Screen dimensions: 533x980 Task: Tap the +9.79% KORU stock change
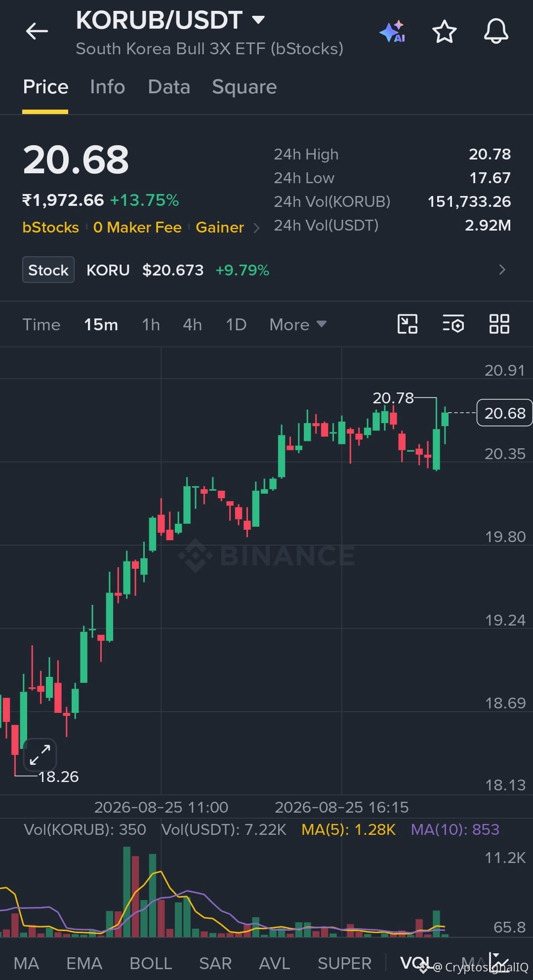[243, 270]
